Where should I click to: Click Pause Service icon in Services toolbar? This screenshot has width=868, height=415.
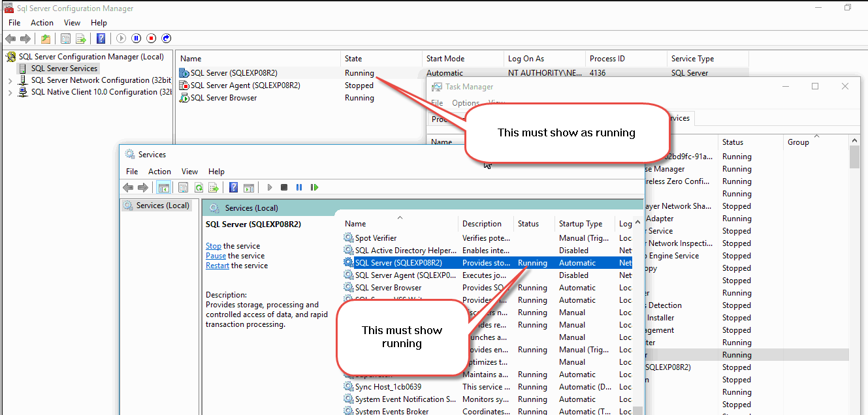click(x=299, y=187)
